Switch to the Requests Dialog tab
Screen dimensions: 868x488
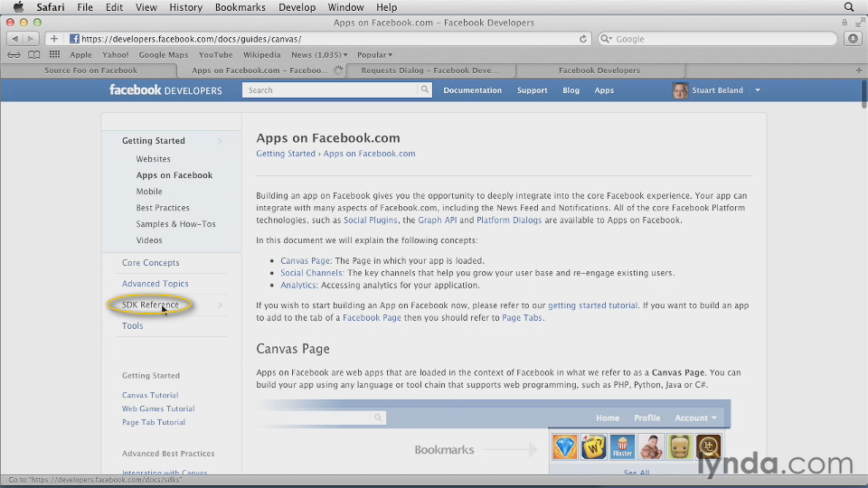tap(429, 70)
